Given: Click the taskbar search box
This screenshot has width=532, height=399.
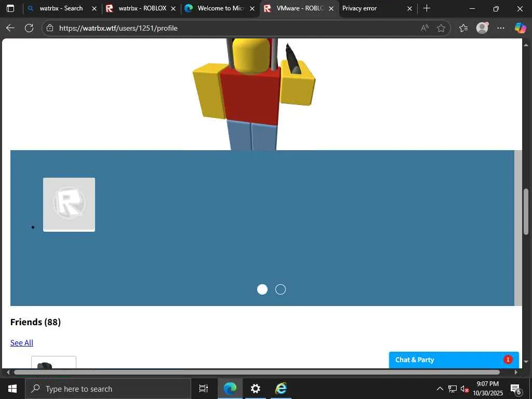Looking at the screenshot, I should [x=108, y=389].
